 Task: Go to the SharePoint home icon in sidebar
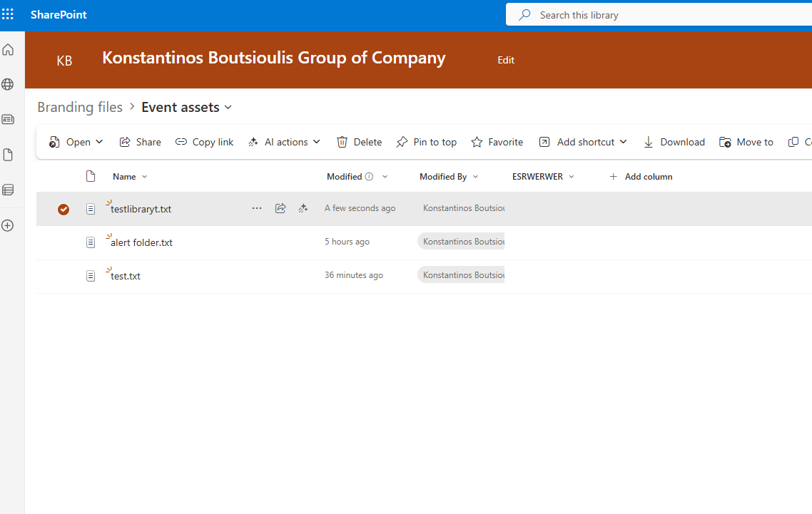pyautogui.click(x=8, y=50)
